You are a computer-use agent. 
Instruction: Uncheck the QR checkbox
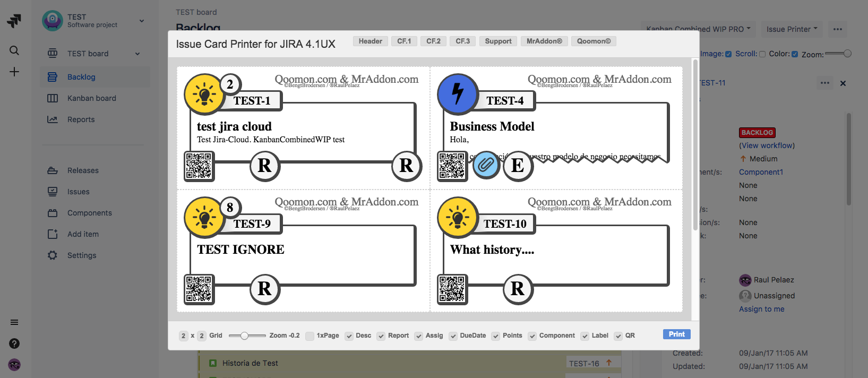618,336
